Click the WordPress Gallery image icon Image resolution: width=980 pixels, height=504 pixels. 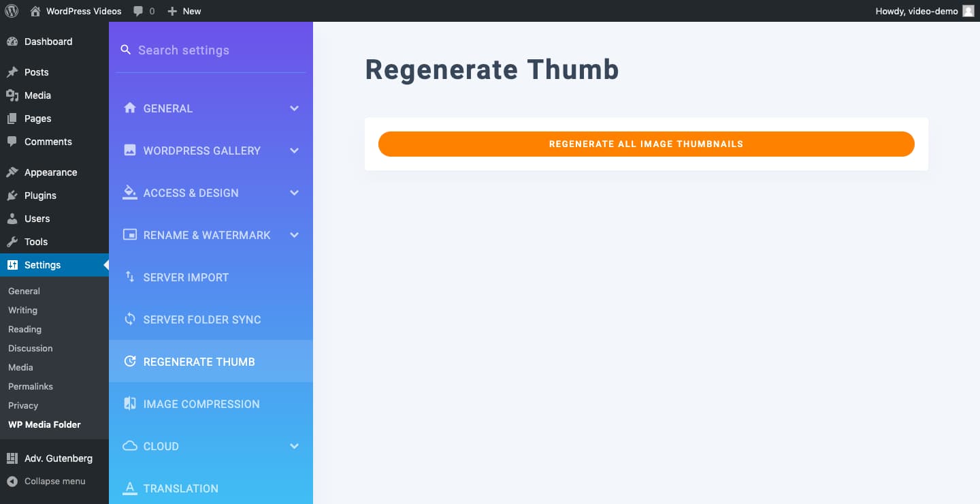click(x=129, y=151)
